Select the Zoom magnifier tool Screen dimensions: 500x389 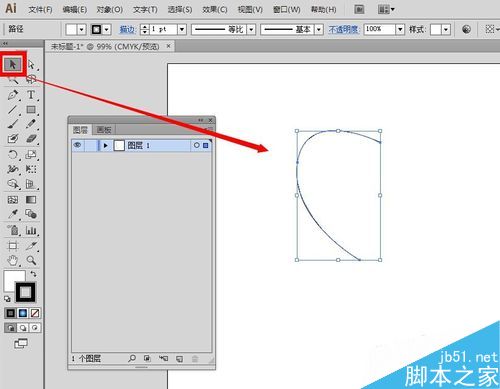tap(31, 260)
